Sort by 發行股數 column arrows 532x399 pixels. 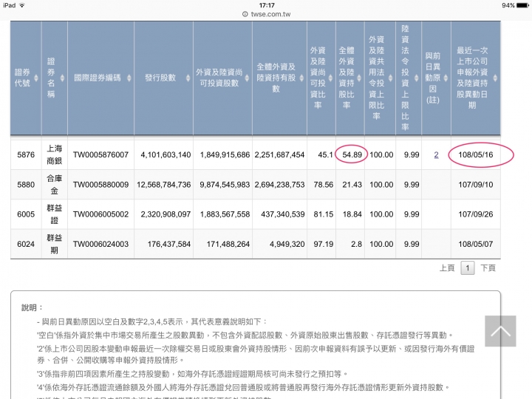tap(188, 78)
